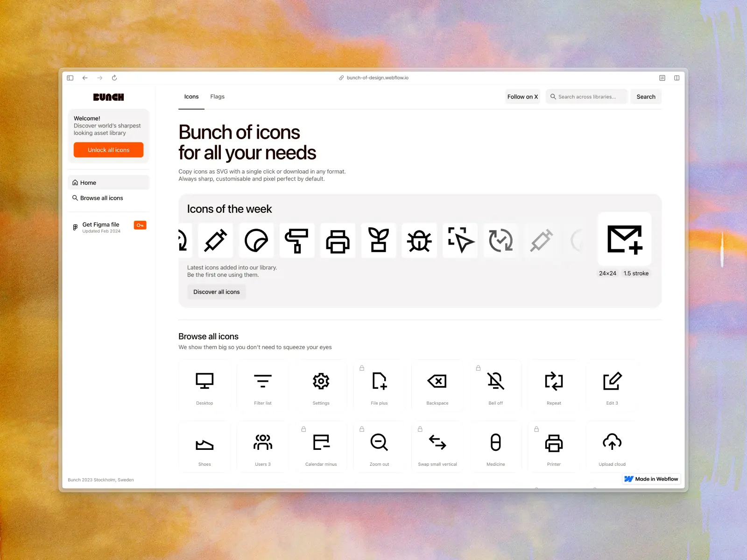This screenshot has height=560, width=747.
Task: Open the browser reader view icon
Action: click(x=662, y=78)
